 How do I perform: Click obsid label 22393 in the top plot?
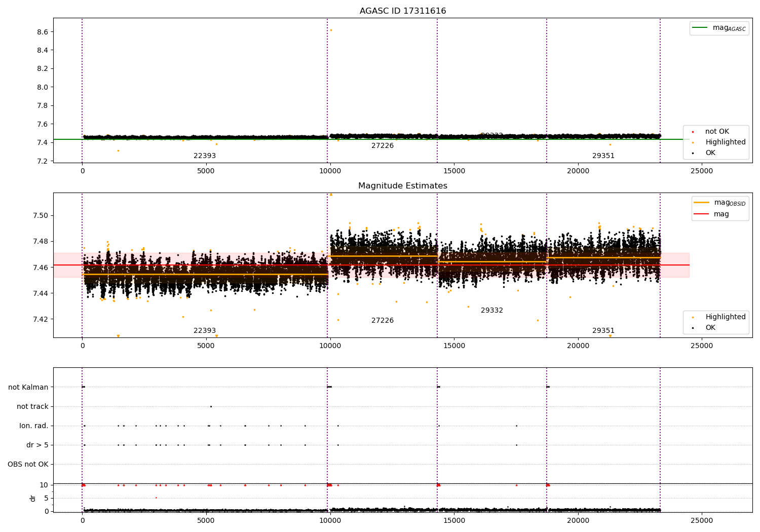(x=205, y=156)
